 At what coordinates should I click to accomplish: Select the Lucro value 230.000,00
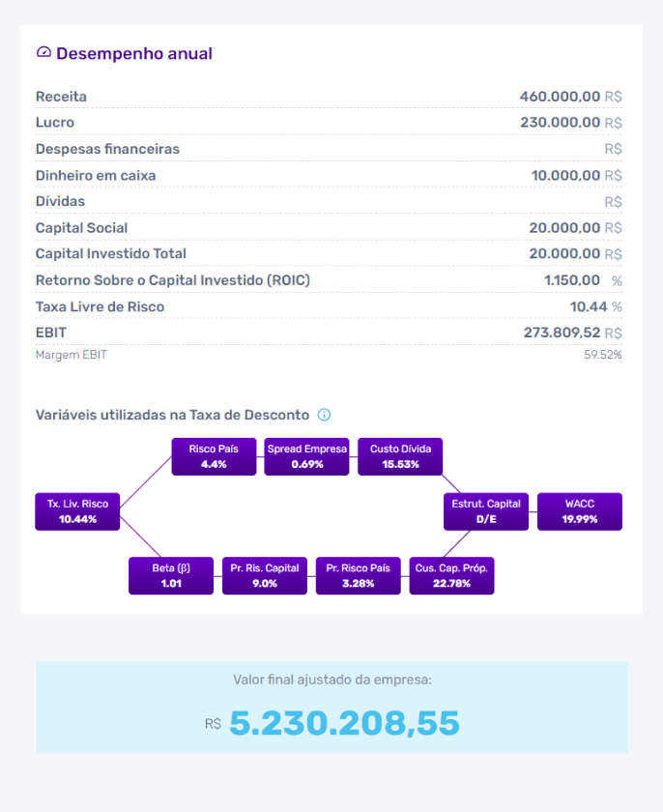[x=560, y=122]
